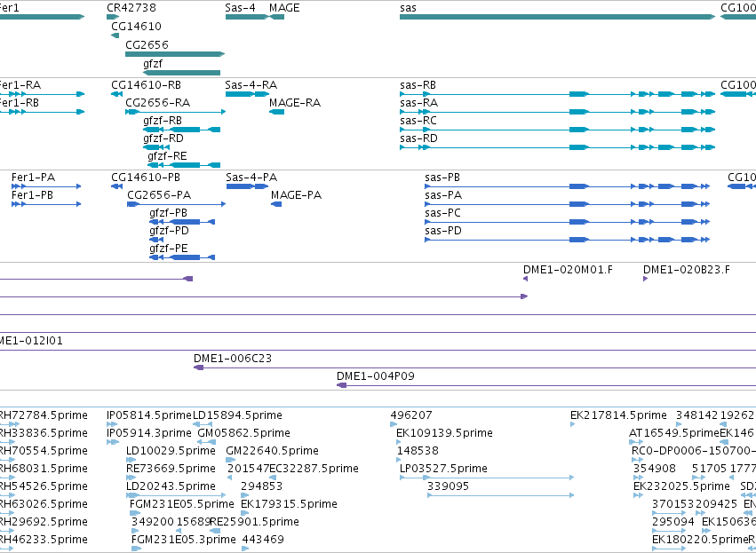Click the Fer1-PA protein feature

(x=46, y=186)
